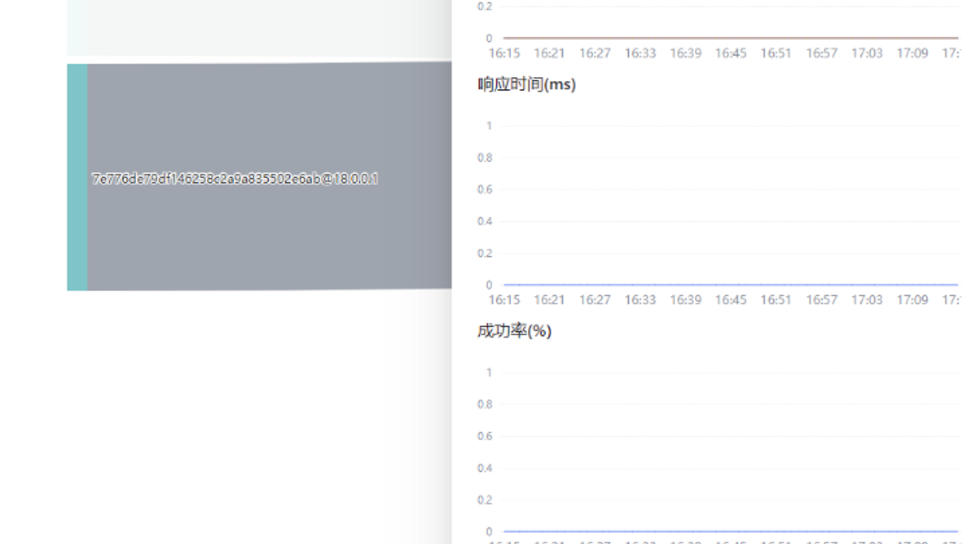Click 16:33 on the topmost chart axis
Viewport: 980px width, 544px height.
click(x=640, y=53)
